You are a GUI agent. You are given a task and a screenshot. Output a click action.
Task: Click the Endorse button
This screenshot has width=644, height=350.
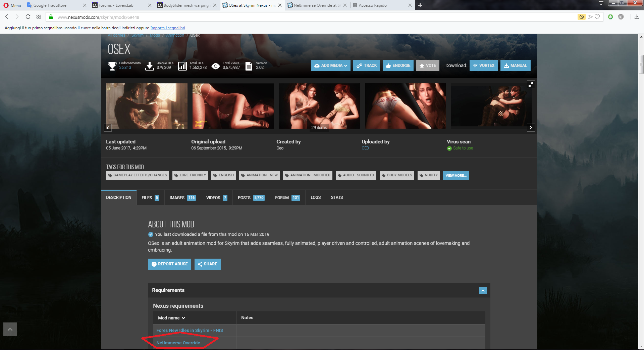tap(398, 65)
